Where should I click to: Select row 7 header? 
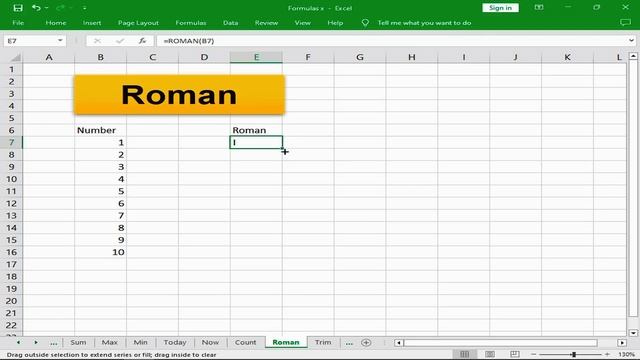[x=11, y=142]
